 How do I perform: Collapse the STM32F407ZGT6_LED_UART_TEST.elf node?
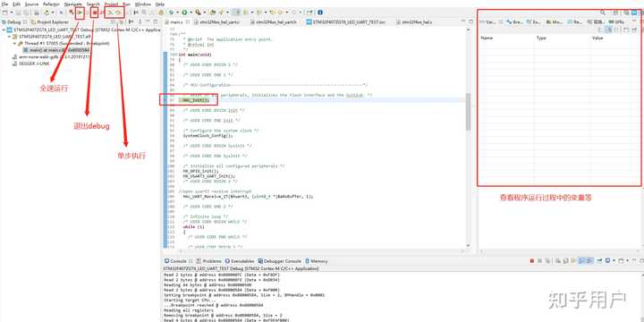(x=9, y=37)
